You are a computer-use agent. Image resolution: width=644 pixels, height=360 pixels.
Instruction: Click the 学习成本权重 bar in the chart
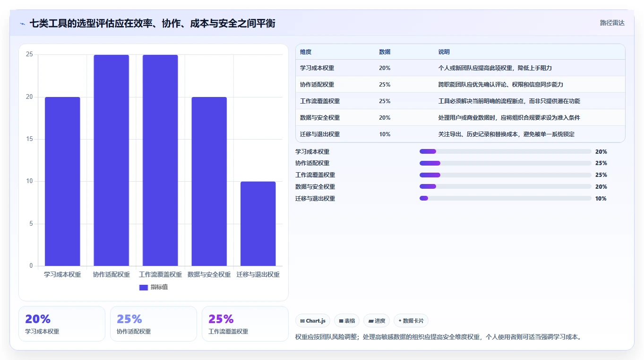[62, 181]
